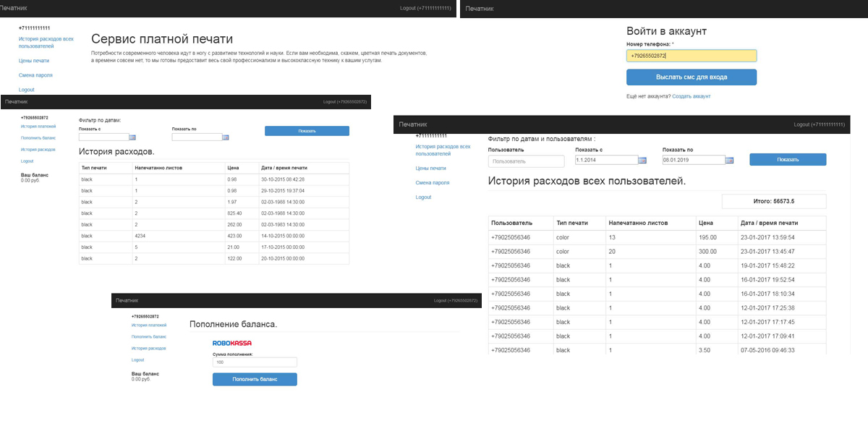Click 'Показать' button on the История расходов page
This screenshot has height=434, width=868.
[307, 131]
